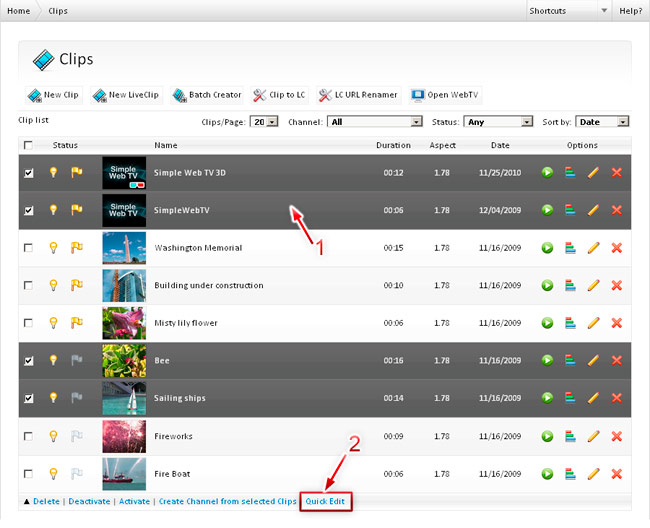Screen dimensions: 650x528
Task: Click the Quick Edit link
Action: pos(325,501)
